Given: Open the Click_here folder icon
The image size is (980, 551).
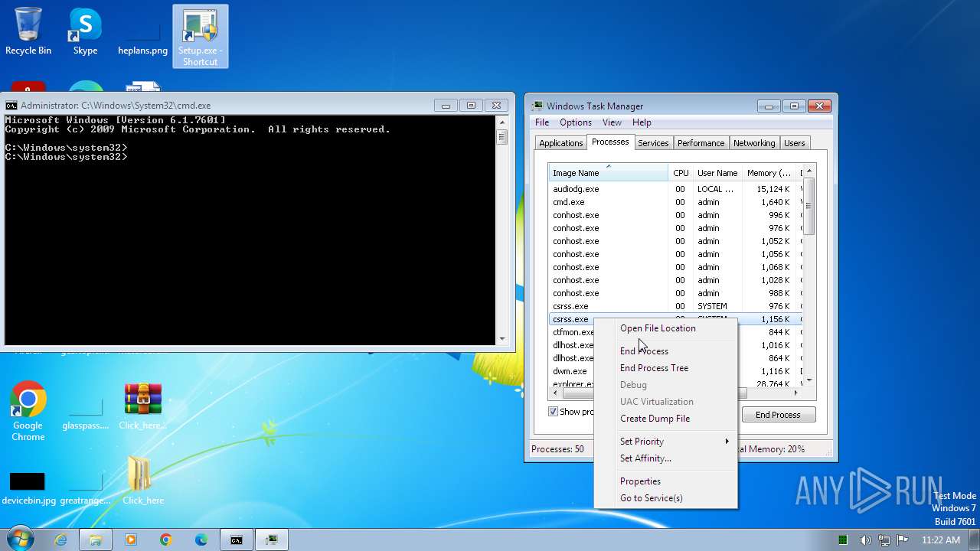Looking at the screenshot, I should pyautogui.click(x=143, y=481).
